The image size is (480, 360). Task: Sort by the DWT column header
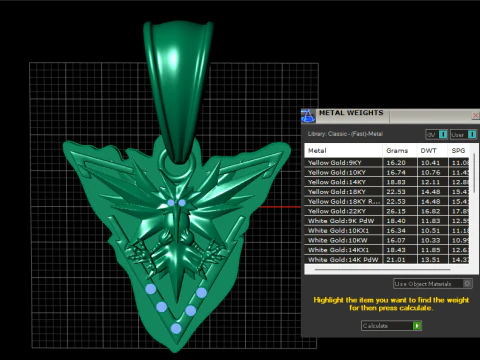click(432, 151)
